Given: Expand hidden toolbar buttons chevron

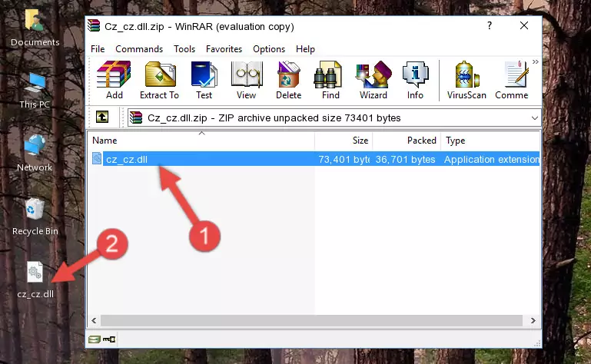Looking at the screenshot, I should (x=536, y=61).
